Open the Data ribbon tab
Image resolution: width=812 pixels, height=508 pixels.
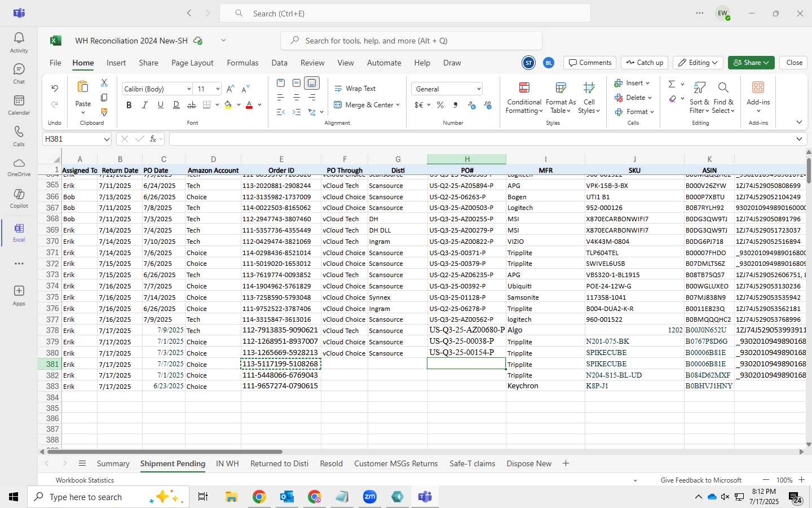[x=279, y=63]
